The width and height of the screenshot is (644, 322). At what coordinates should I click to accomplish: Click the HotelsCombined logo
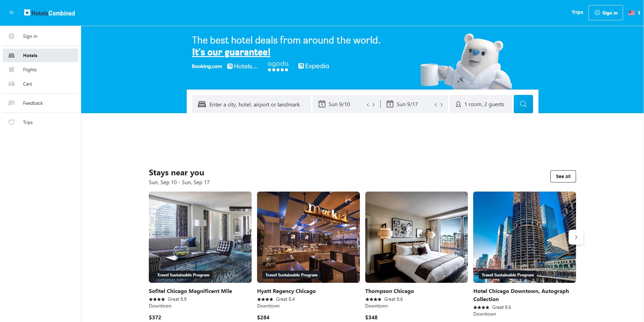click(49, 13)
